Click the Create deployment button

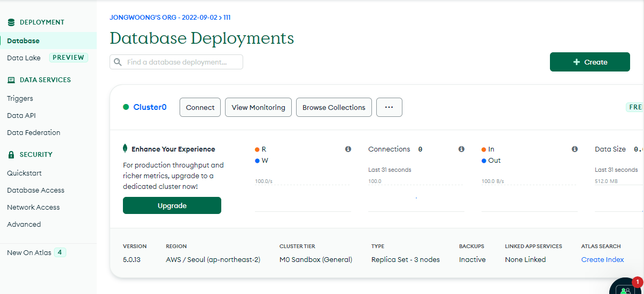(x=590, y=62)
